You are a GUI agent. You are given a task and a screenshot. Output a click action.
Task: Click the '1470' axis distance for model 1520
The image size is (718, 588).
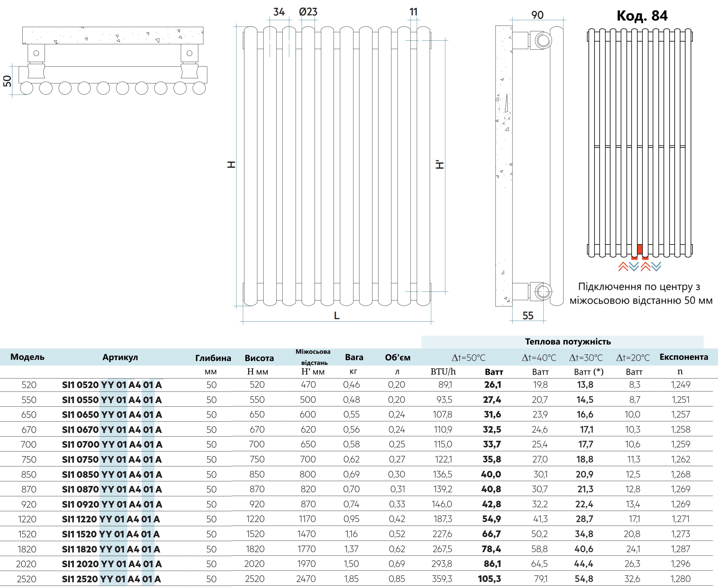(x=306, y=534)
